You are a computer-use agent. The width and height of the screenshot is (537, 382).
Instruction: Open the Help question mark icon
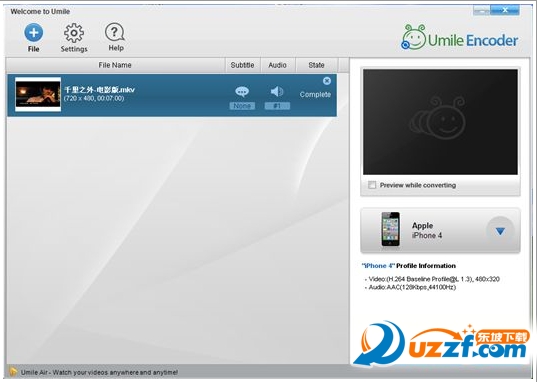tap(115, 33)
